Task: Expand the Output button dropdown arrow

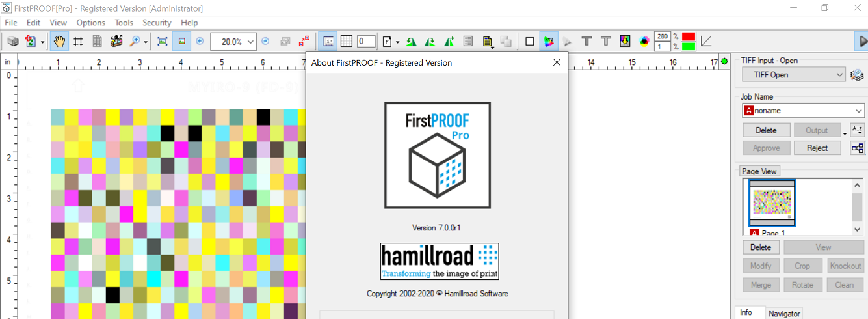Action: 845,133
